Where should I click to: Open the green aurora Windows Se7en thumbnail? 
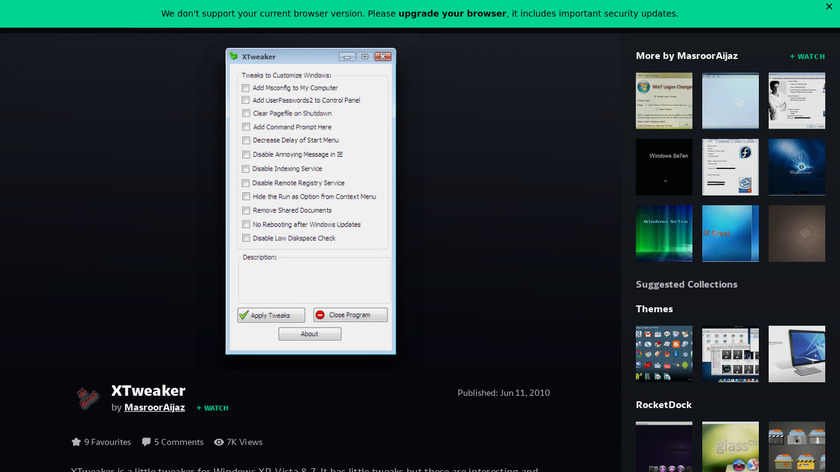pos(664,234)
